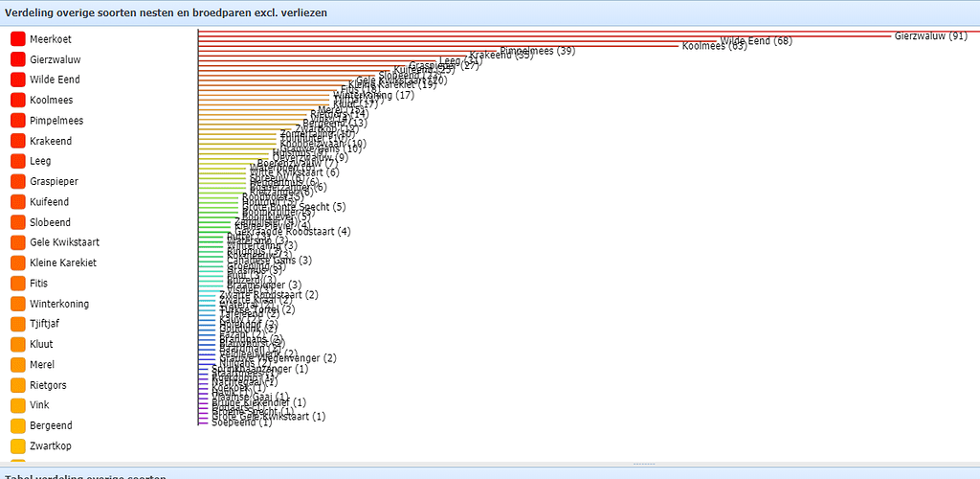Click the Vink legend color square
The height and width of the screenshot is (479, 980).
click(17, 405)
